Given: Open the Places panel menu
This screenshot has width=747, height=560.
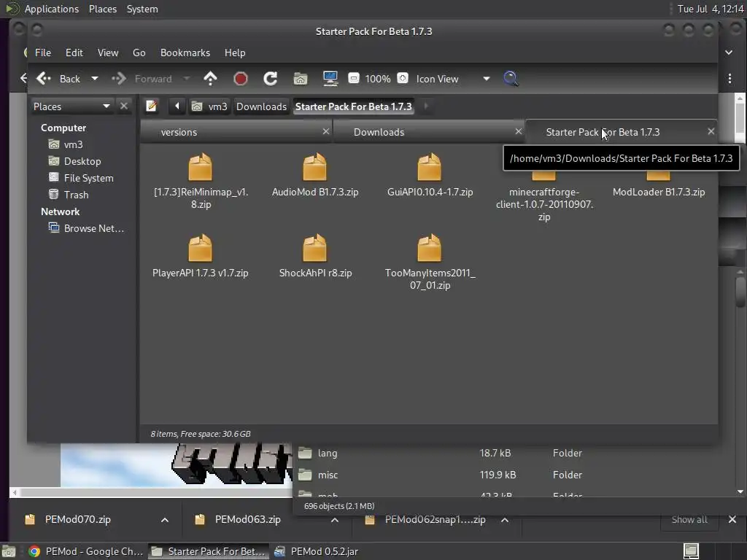Looking at the screenshot, I should click(102, 9).
